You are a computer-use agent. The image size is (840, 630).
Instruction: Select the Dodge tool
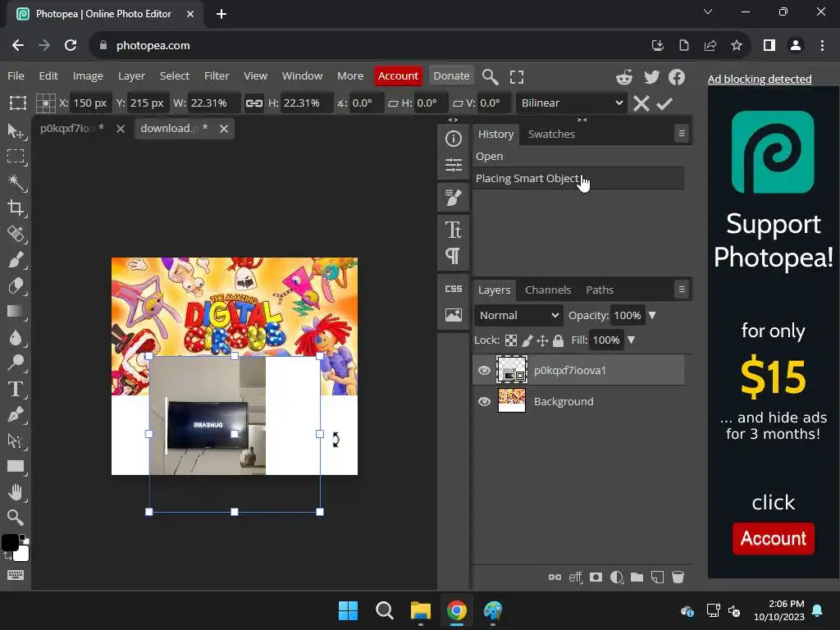tap(15, 363)
